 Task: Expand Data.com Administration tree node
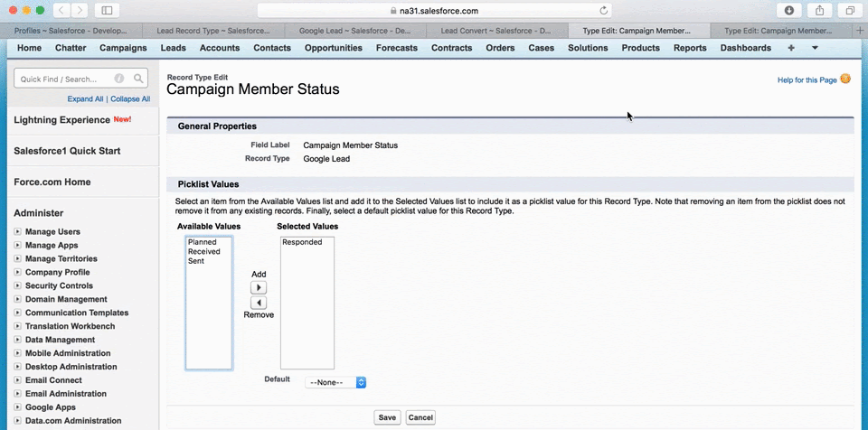18,421
